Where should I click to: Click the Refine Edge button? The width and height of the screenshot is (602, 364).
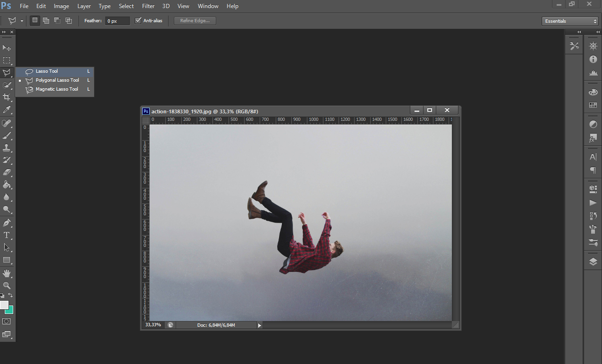(195, 21)
